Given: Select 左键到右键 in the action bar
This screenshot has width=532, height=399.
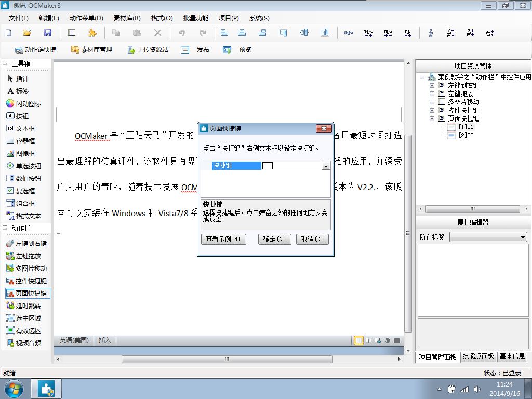Looking at the screenshot, I should [x=26, y=243].
